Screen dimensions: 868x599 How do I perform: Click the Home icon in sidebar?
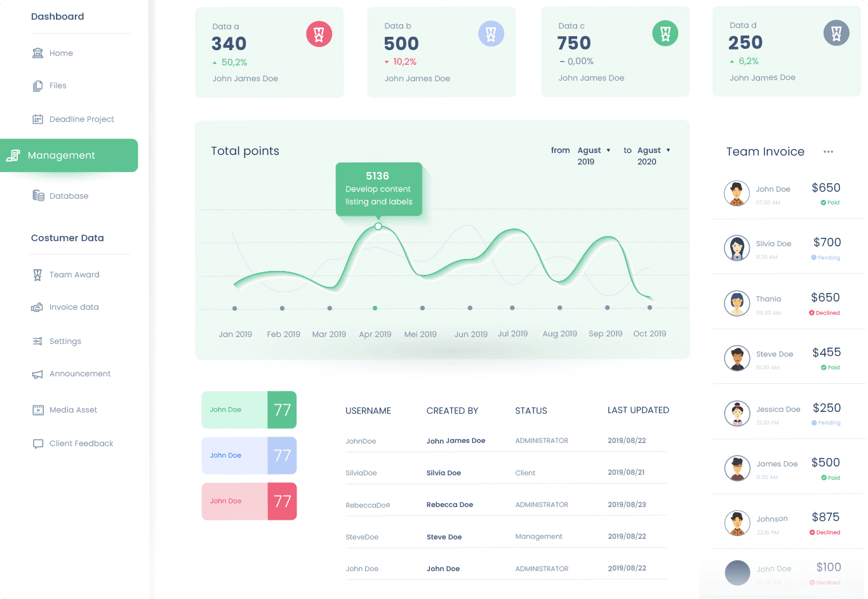38,53
